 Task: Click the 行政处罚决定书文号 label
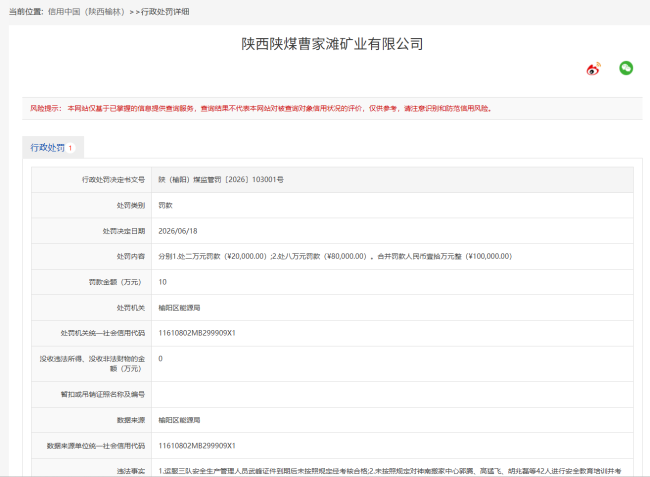tap(113, 179)
